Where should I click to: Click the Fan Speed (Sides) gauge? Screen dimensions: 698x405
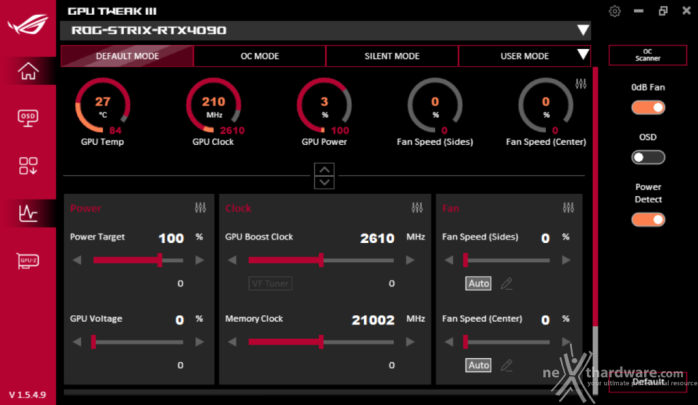[x=435, y=106]
